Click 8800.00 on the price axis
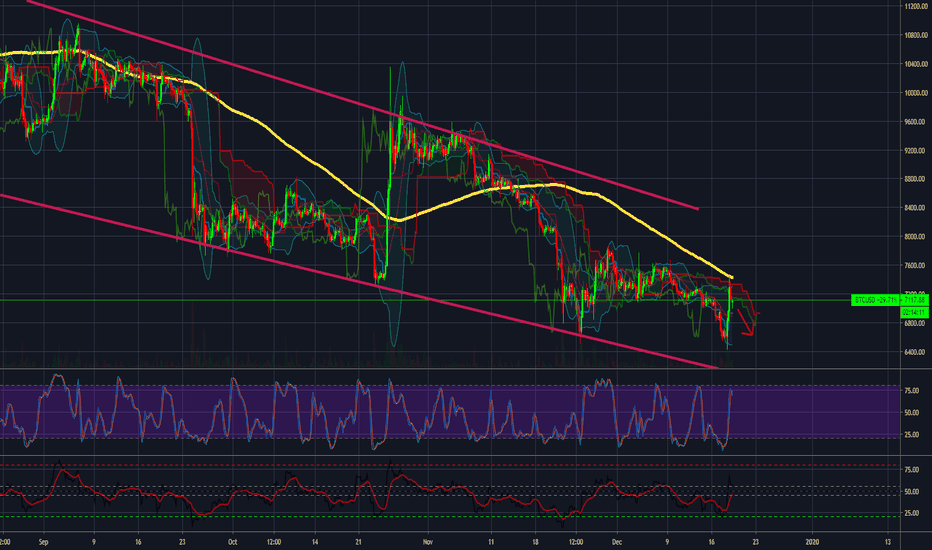 click(915, 179)
